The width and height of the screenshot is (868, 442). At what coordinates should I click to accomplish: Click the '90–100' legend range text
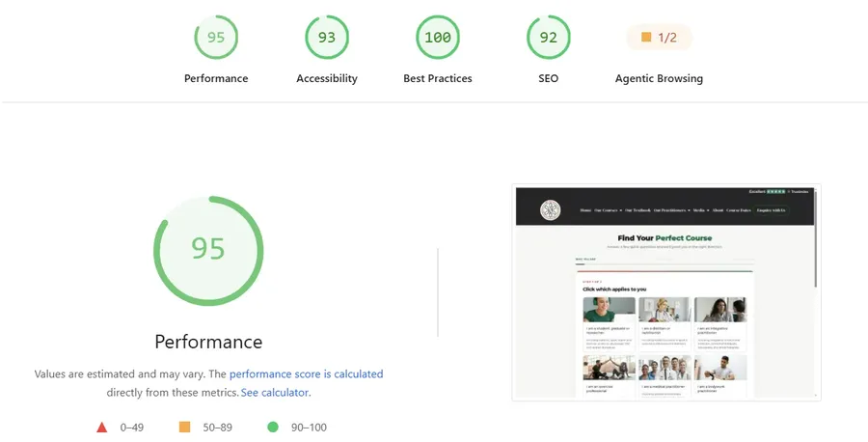click(x=309, y=428)
